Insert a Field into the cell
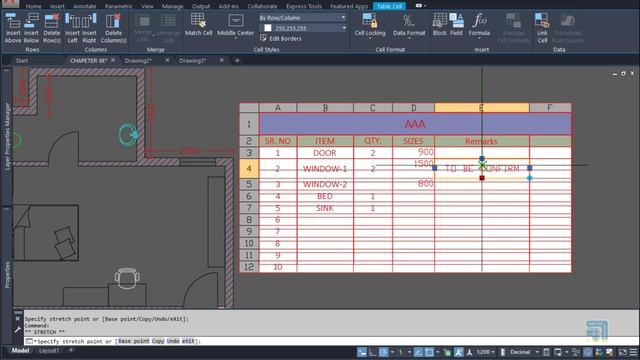Viewport: 640px width, 360px height. tap(456, 24)
